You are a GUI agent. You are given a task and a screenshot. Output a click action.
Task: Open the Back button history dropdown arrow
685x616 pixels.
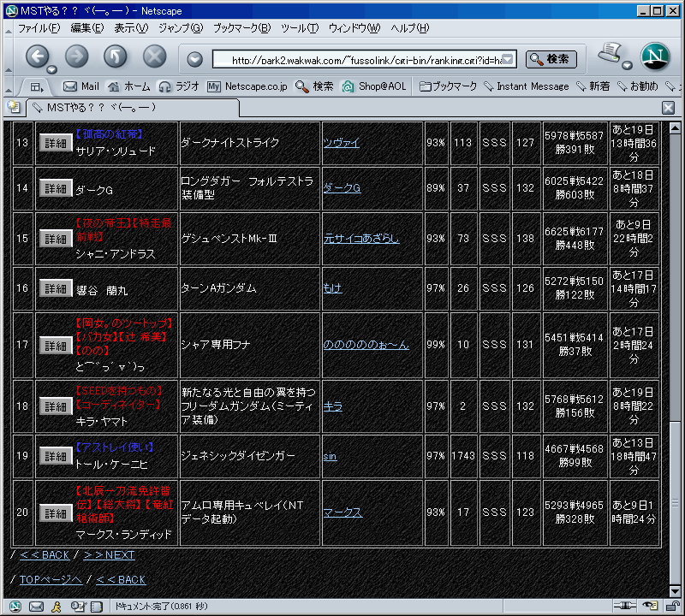pos(52,69)
